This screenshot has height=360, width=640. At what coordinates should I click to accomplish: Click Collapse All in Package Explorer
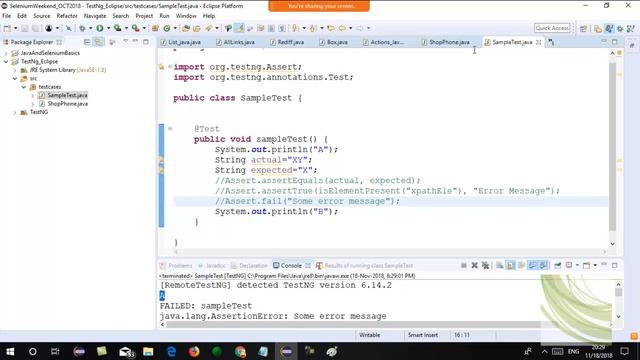coord(87,42)
